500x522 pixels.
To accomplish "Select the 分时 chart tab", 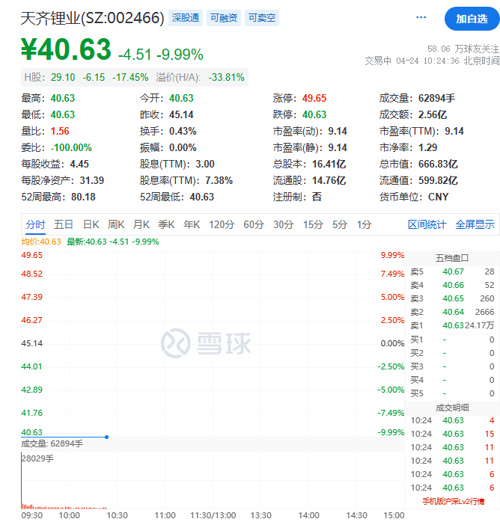I will (35, 225).
